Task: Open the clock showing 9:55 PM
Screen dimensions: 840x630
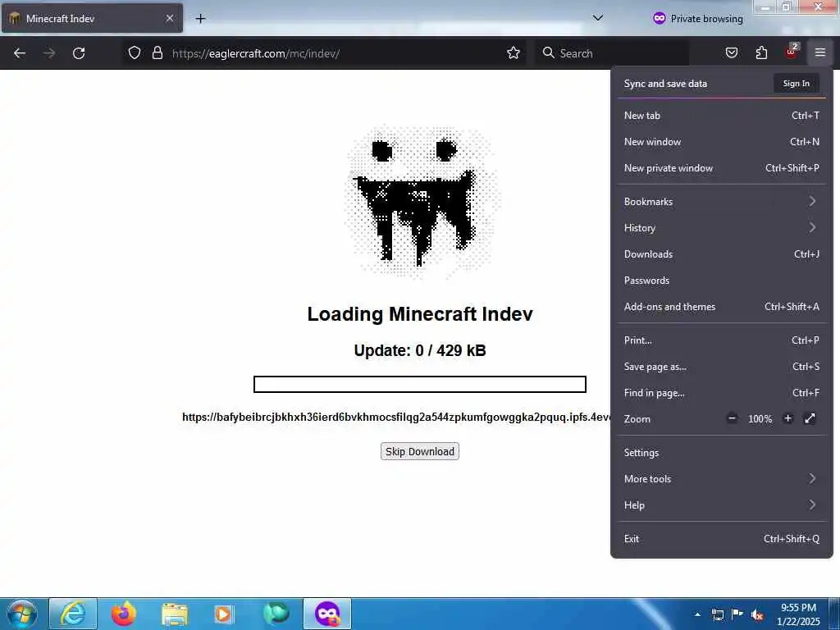Action: (x=798, y=614)
